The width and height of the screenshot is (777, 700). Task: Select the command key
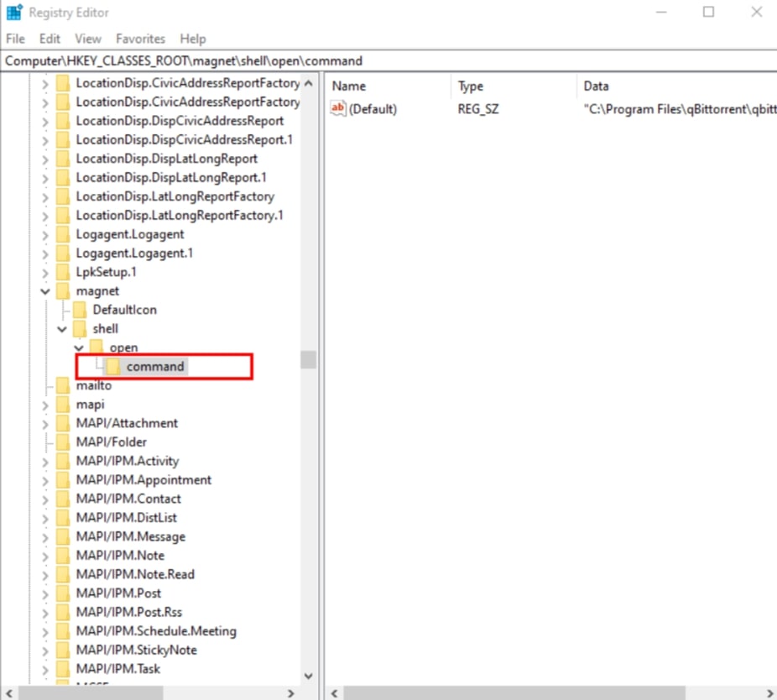155,366
